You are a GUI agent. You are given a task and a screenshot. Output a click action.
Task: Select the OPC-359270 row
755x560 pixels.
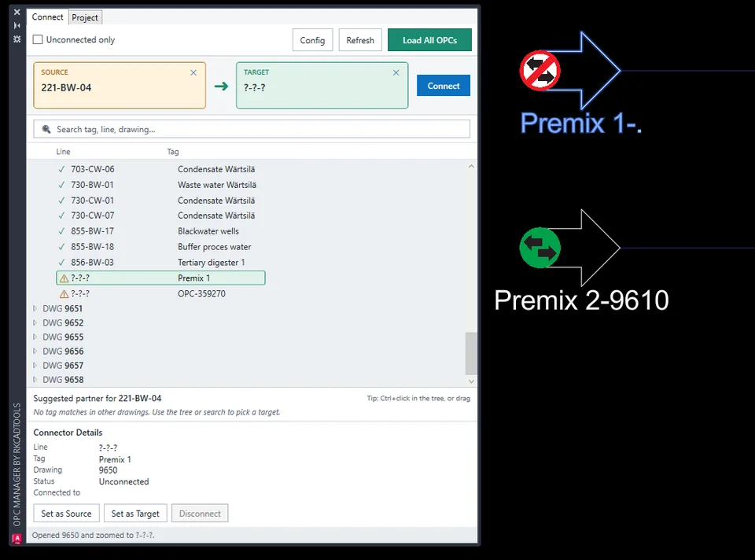tap(160, 293)
